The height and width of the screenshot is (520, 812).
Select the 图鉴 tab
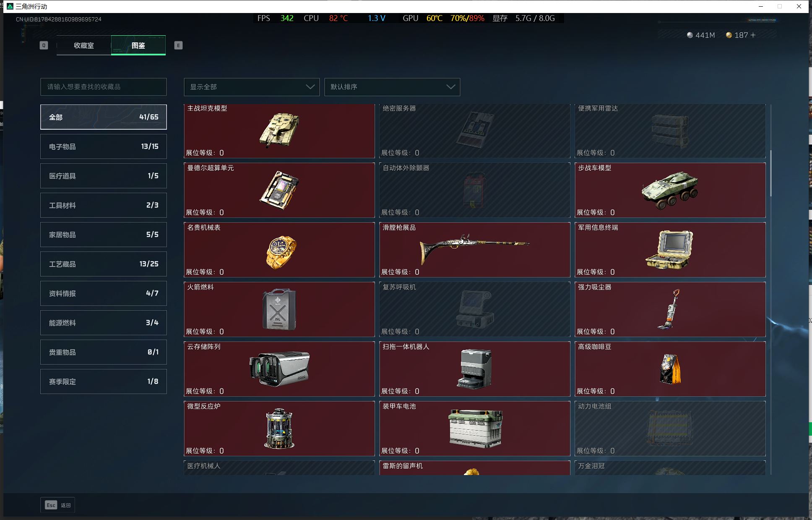pos(138,45)
